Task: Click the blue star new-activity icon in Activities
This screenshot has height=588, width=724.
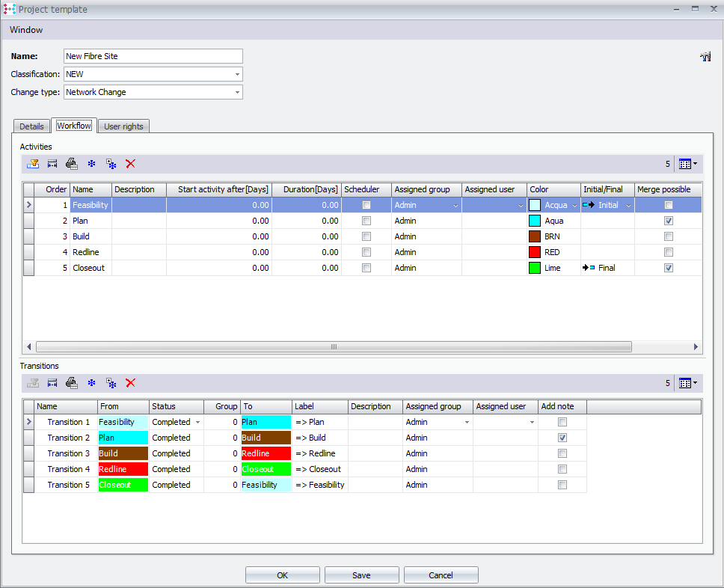Action: click(91, 164)
